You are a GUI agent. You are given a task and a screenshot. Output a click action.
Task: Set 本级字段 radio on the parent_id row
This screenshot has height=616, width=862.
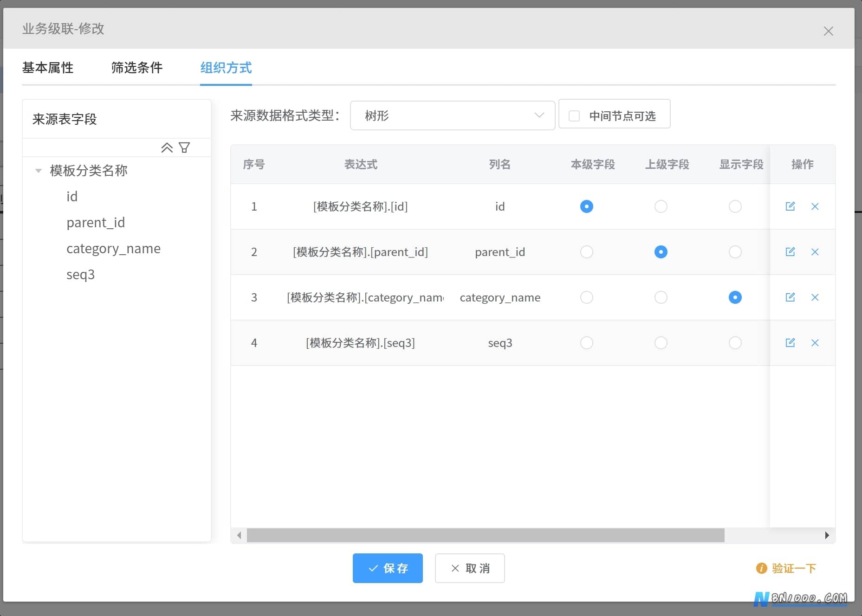click(x=586, y=252)
